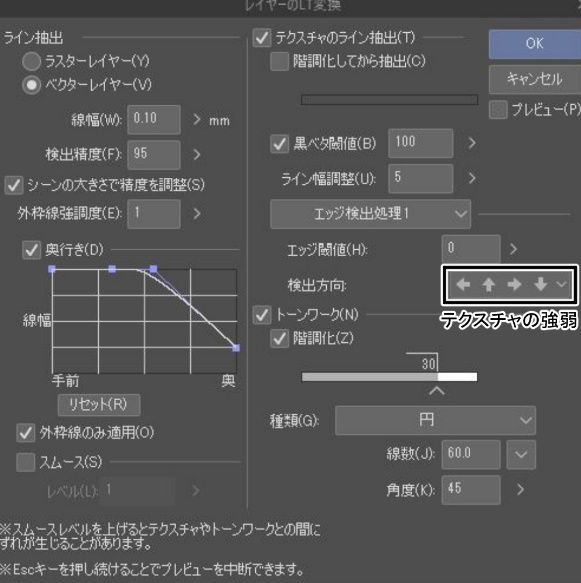Expand detection direction options chevron

pyautogui.click(x=561, y=284)
